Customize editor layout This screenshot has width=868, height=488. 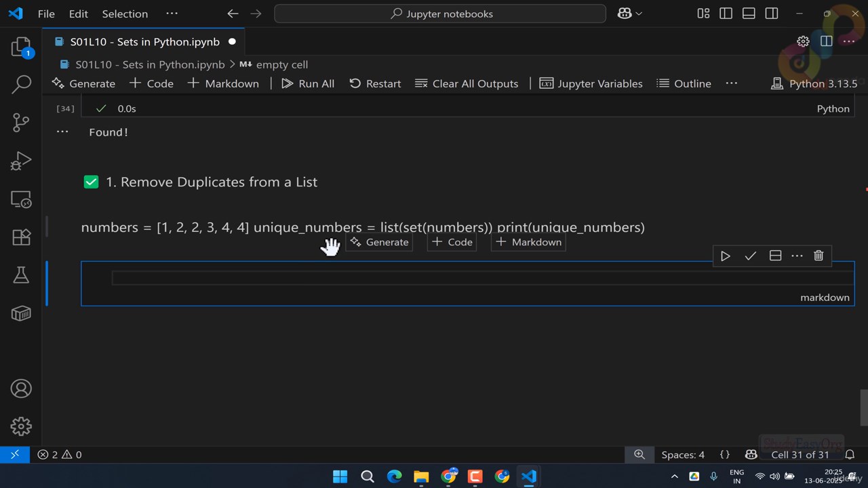click(703, 14)
